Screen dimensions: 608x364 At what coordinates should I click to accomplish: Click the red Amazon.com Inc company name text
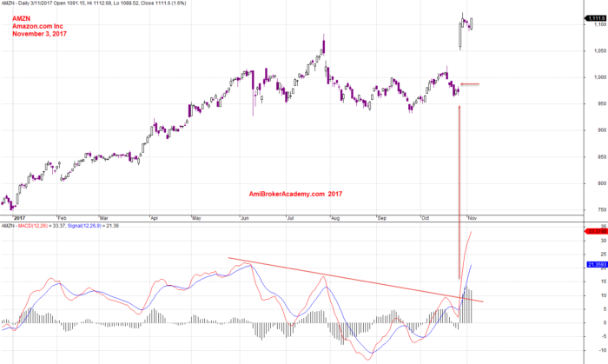point(37,26)
